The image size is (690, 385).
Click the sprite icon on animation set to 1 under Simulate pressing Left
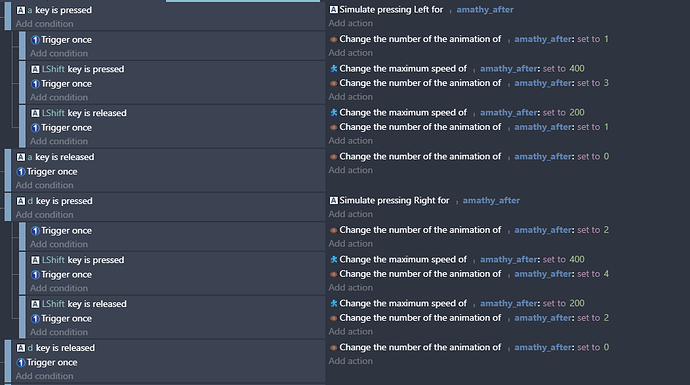point(334,39)
